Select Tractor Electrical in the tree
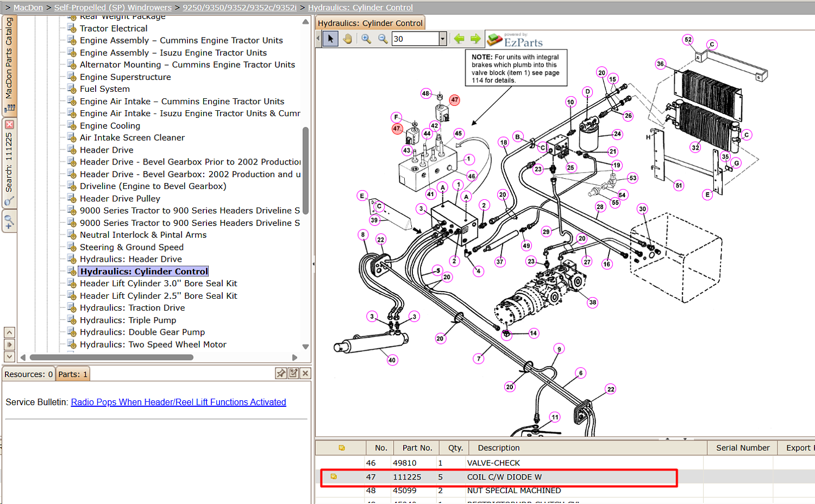815x504 pixels. click(114, 28)
